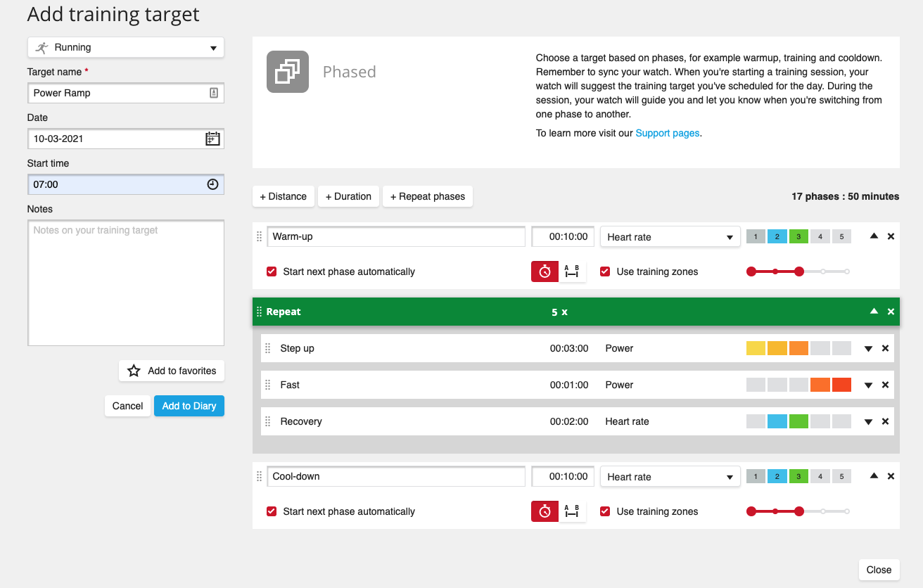Click Add to Diary button

coord(189,406)
